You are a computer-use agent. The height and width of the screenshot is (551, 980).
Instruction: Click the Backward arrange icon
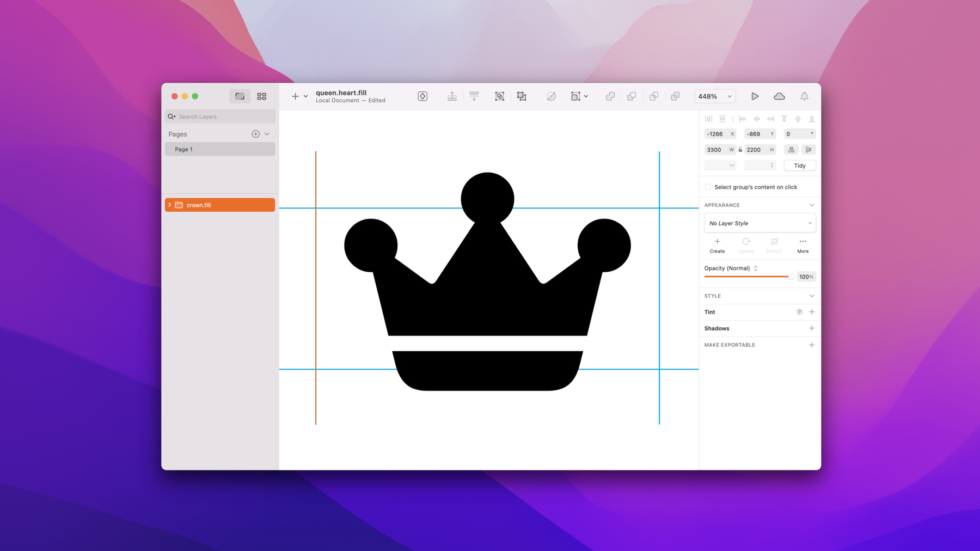coord(474,96)
